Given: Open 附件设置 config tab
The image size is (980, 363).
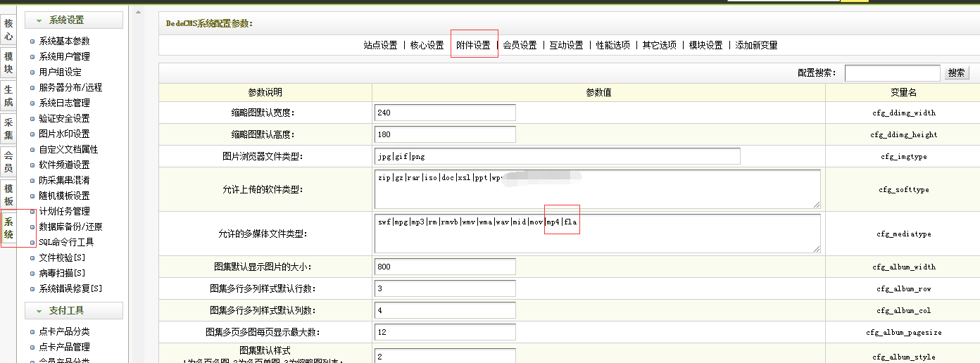Looking at the screenshot, I should click(x=473, y=45).
